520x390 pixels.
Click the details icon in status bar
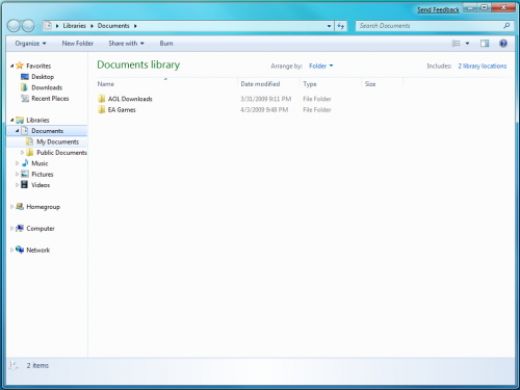(x=14, y=365)
